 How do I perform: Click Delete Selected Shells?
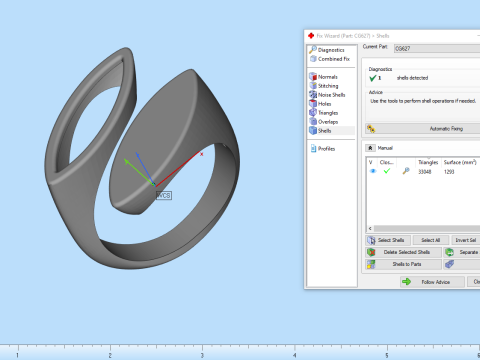point(403,252)
